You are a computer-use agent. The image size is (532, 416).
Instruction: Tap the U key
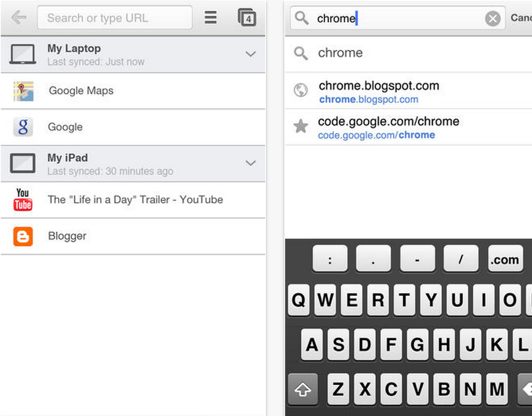(457, 300)
